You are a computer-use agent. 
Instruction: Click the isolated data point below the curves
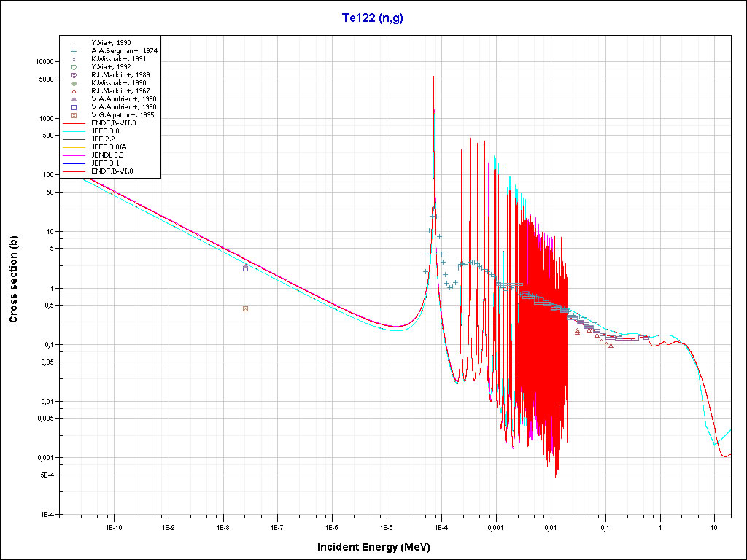[x=245, y=308]
